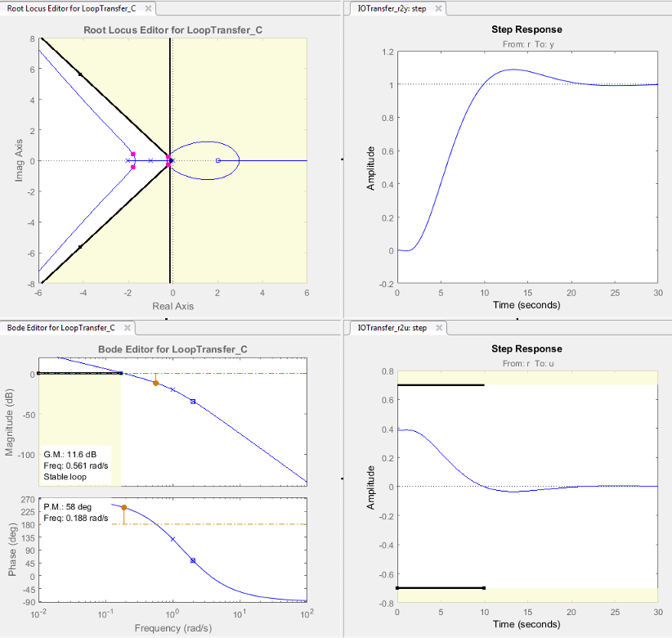
Task: Click the P.M.: 58 deg readout
Action: click(67, 507)
